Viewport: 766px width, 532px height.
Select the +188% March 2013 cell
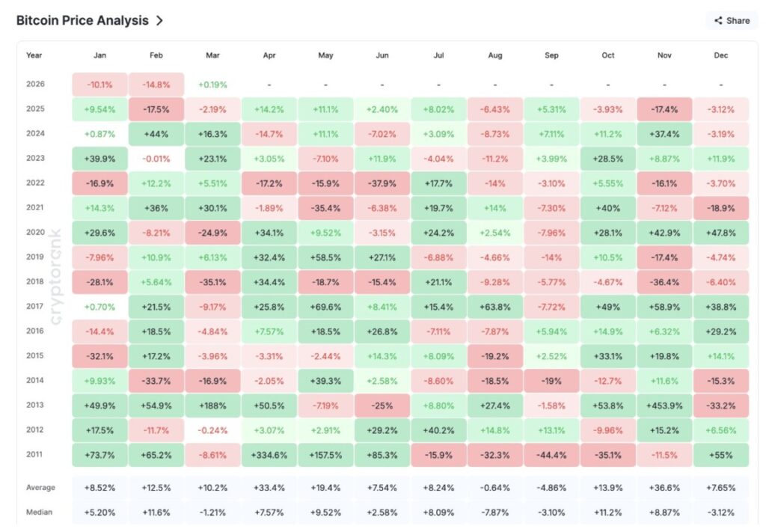[212, 406]
